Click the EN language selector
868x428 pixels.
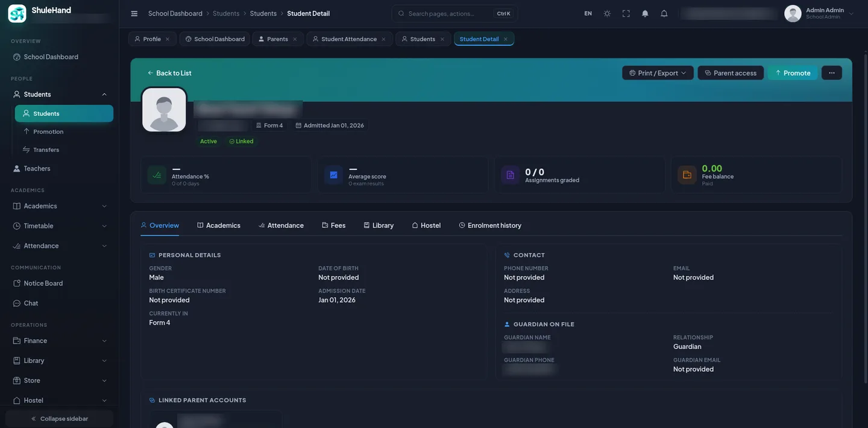click(588, 13)
